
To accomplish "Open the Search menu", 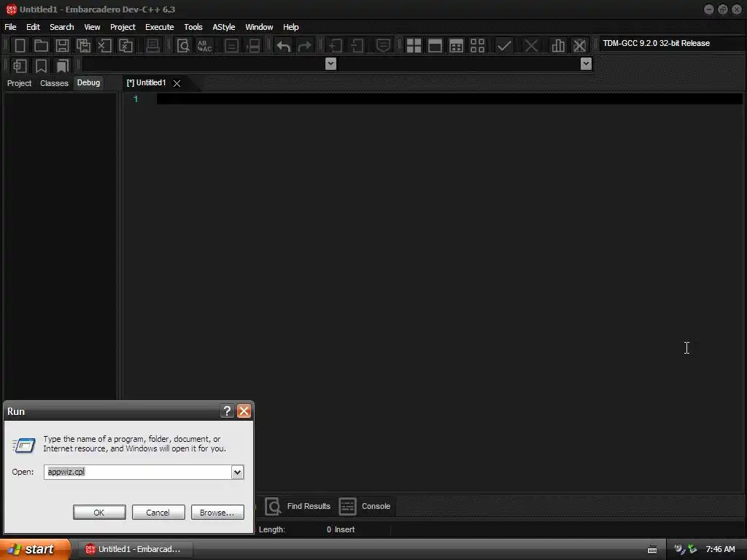I will pyautogui.click(x=62, y=27).
